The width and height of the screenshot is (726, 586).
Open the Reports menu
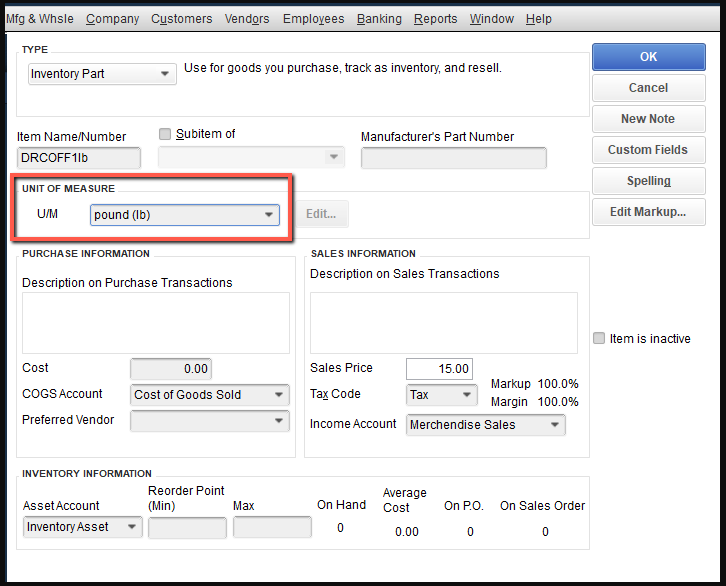tap(435, 19)
